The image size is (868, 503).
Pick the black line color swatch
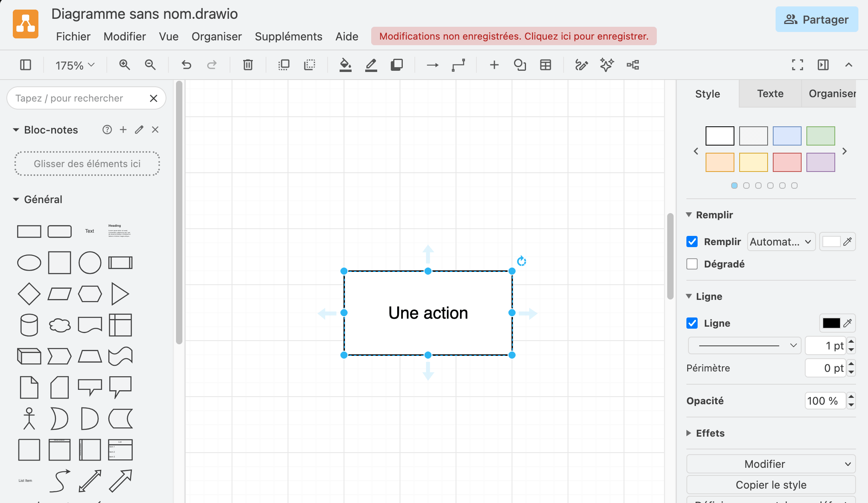coord(831,323)
